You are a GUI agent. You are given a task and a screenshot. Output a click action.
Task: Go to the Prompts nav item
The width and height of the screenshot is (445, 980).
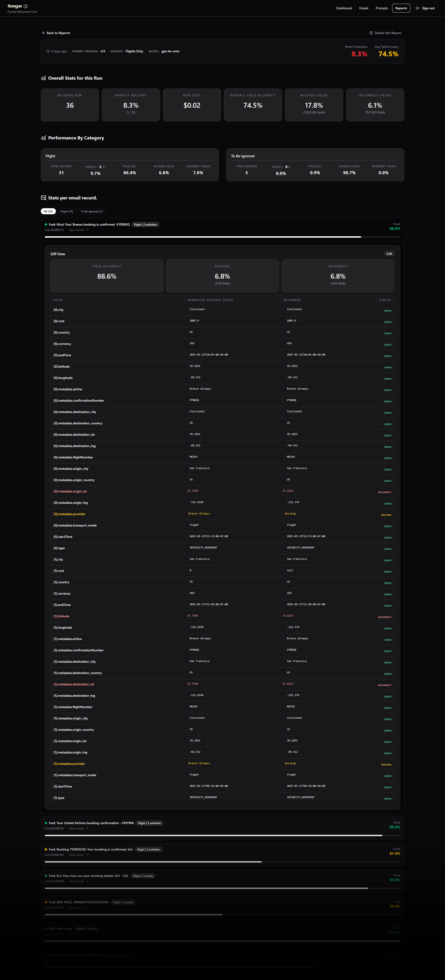pyautogui.click(x=381, y=8)
